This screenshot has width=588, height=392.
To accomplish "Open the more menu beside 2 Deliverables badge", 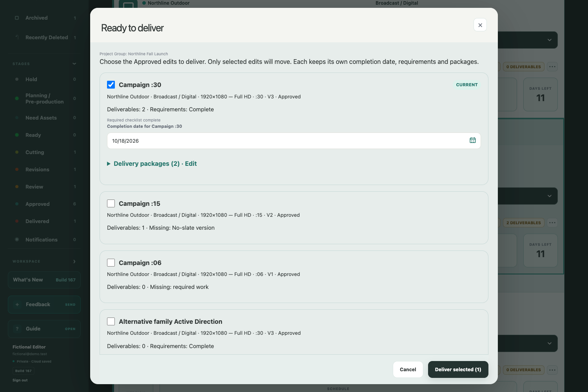I will (x=552, y=223).
